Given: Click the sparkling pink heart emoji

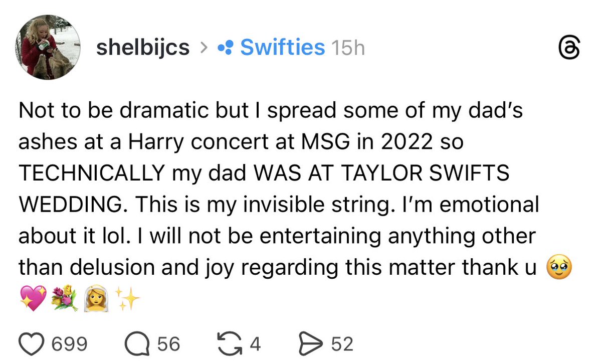Looking at the screenshot, I should coord(33,298).
